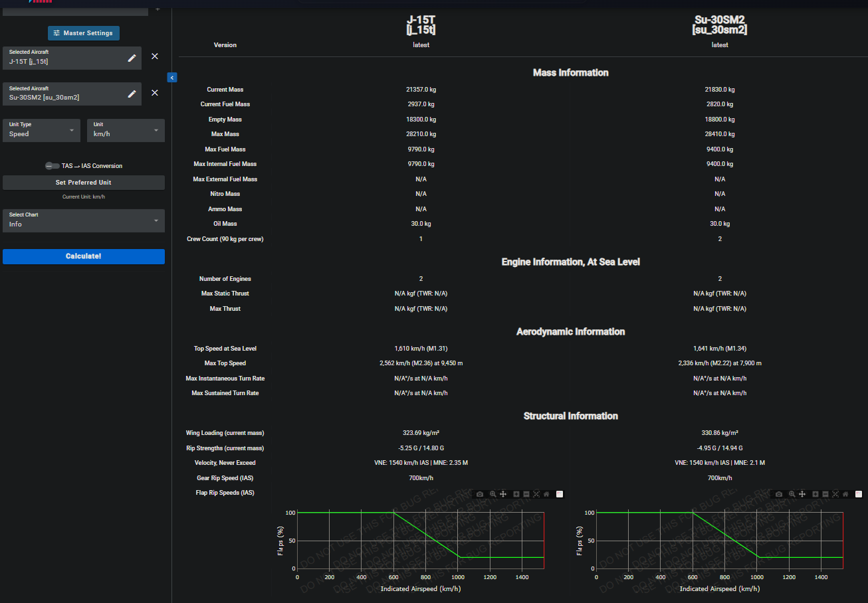Viewport: 868px width, 603px height.
Task: Reset axes (home) on J-15T flap chart
Action: point(546,494)
